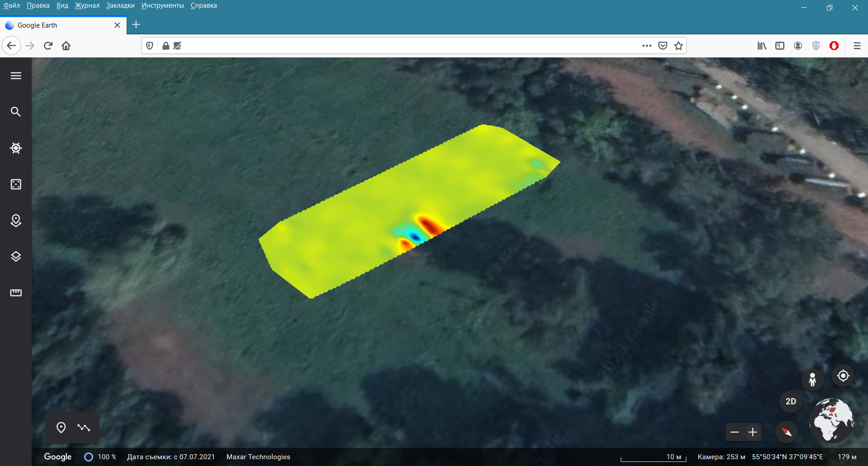Click the Google logo in status bar
Image resolution: width=868 pixels, height=466 pixels.
pos(57,457)
